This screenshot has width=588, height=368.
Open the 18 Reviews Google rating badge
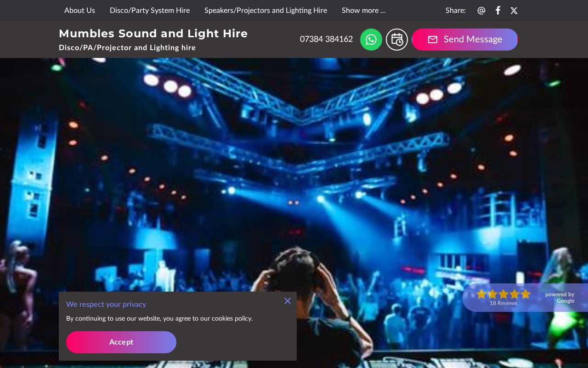click(525, 298)
